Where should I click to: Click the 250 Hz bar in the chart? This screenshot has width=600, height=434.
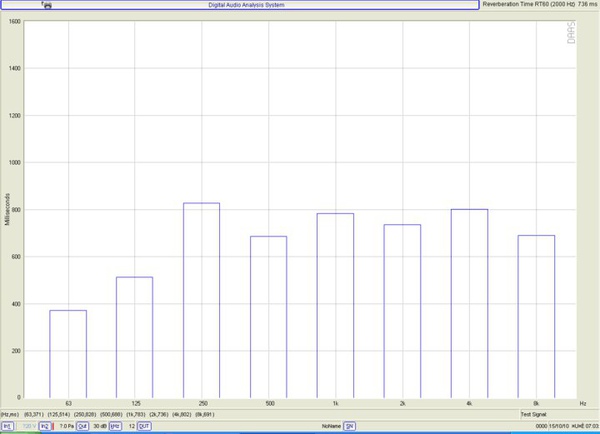tap(202, 300)
